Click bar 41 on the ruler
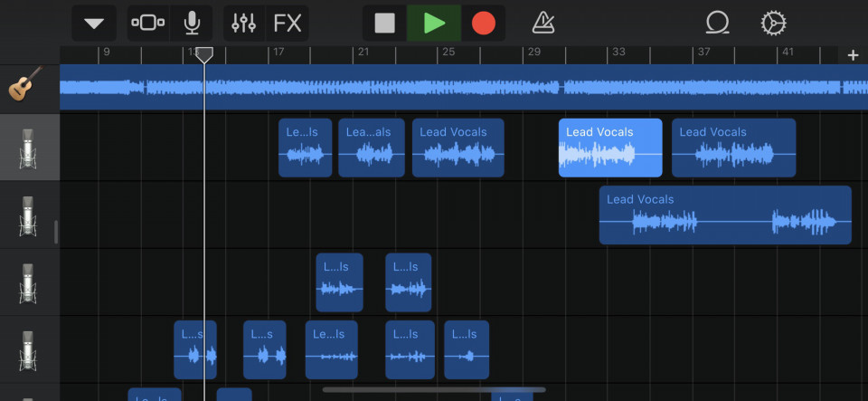Viewport: 868px width, 401px height. pyautogui.click(x=788, y=53)
